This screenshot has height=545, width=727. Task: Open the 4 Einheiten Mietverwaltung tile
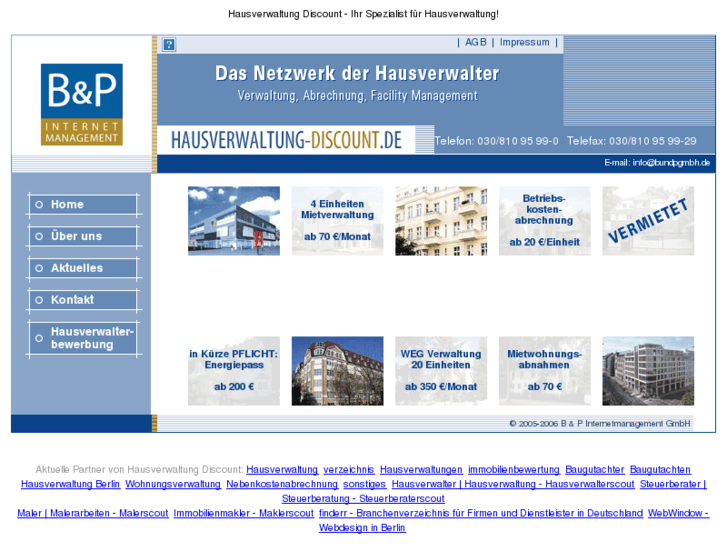coord(338,221)
